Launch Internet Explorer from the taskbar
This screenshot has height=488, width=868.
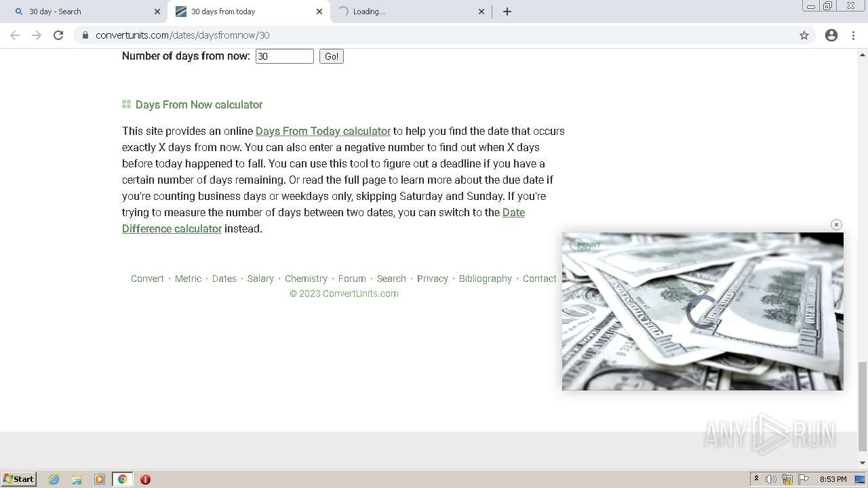coord(54,479)
